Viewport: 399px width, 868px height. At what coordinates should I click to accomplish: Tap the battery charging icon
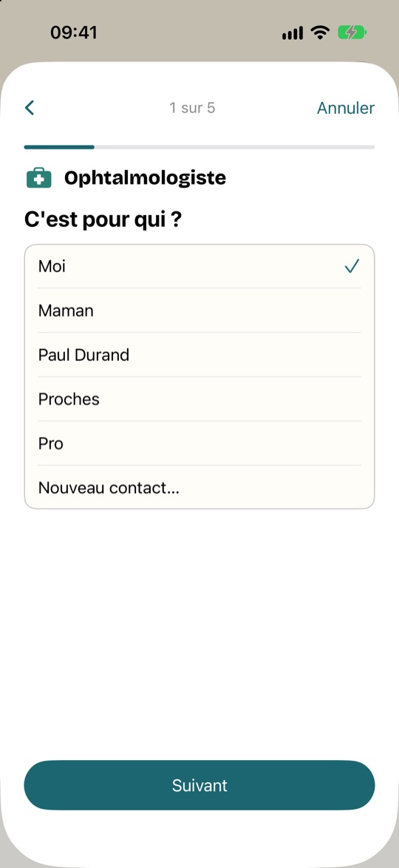(352, 33)
